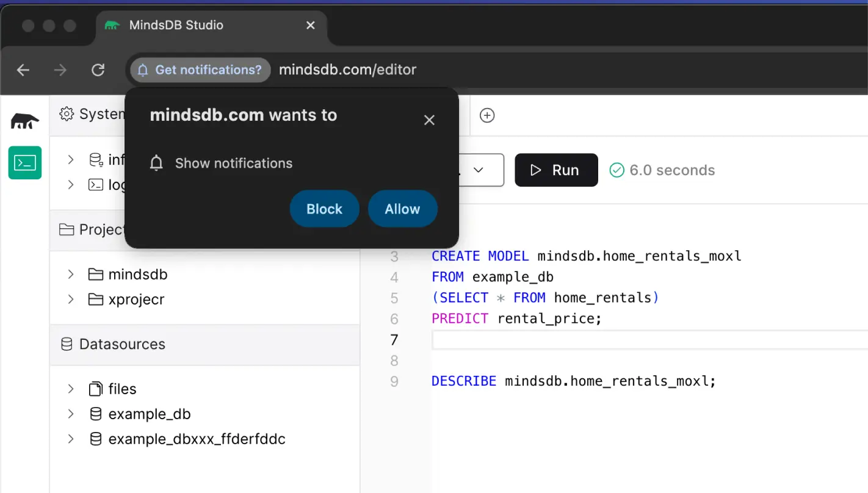
Task: Block notifications from mindsdb.com
Action: pos(324,209)
